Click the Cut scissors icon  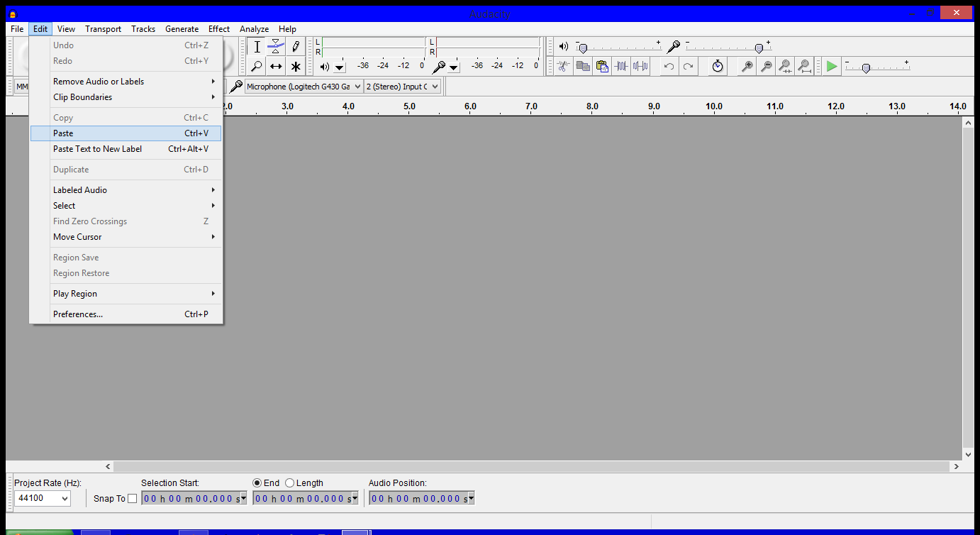[563, 66]
